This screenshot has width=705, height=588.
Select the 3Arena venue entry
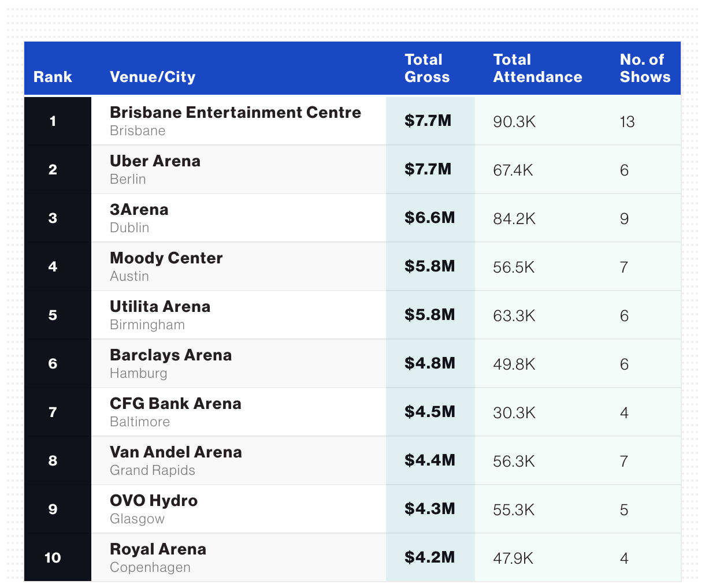[x=139, y=209]
